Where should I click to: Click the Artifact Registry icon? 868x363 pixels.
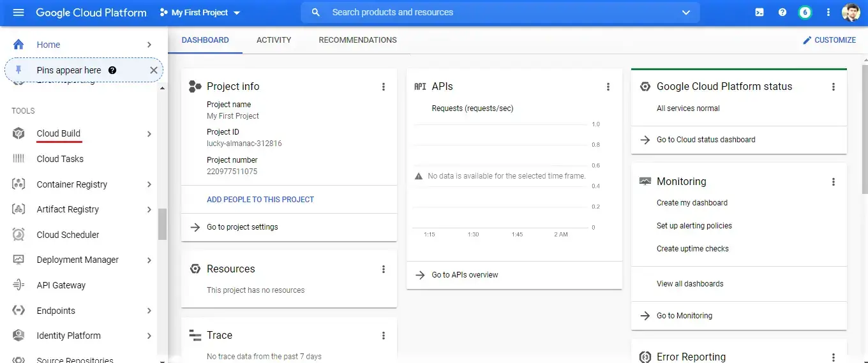(x=19, y=209)
